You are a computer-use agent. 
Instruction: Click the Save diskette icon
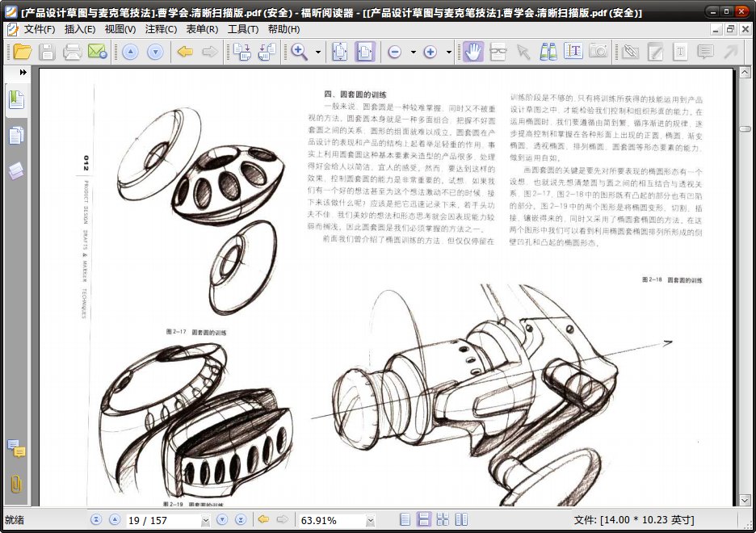pos(47,51)
